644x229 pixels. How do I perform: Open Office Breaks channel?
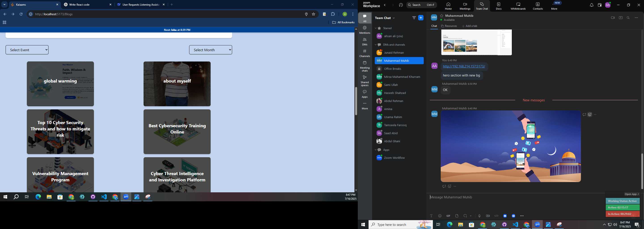click(x=399, y=69)
